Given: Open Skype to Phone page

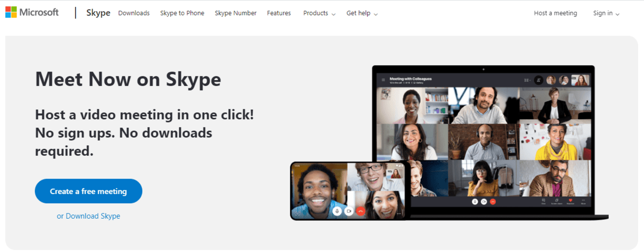Looking at the screenshot, I should [182, 13].
